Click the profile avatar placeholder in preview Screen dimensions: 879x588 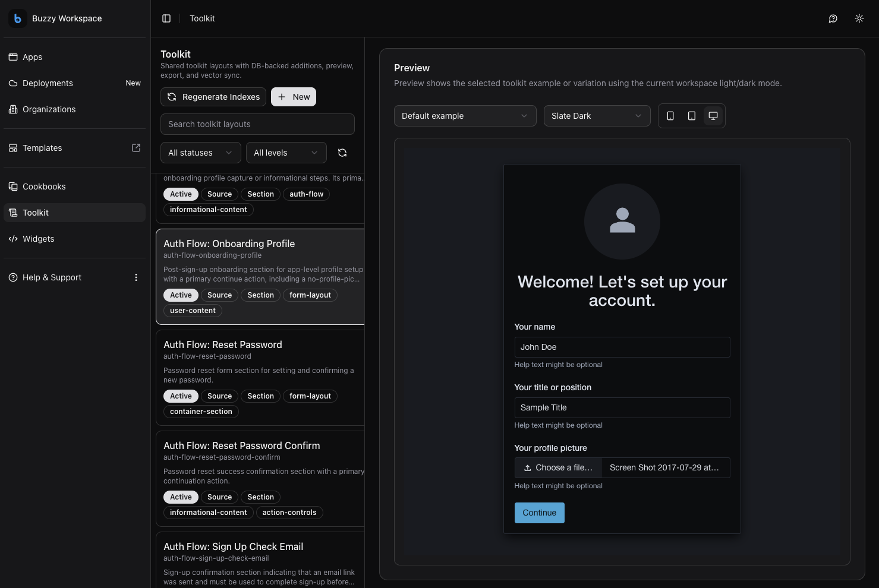click(622, 222)
